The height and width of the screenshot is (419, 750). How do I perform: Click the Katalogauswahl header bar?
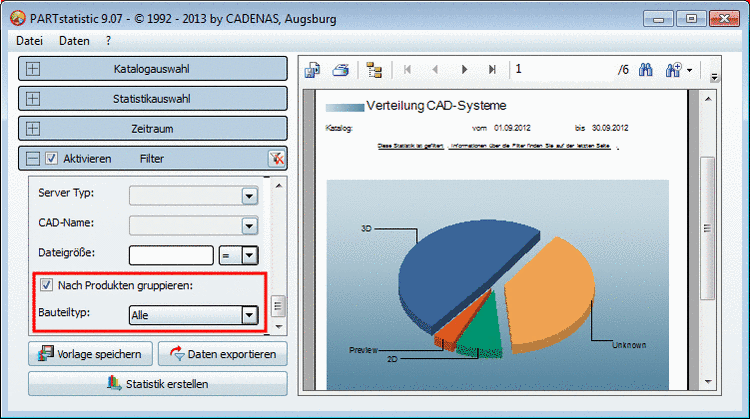[153, 69]
